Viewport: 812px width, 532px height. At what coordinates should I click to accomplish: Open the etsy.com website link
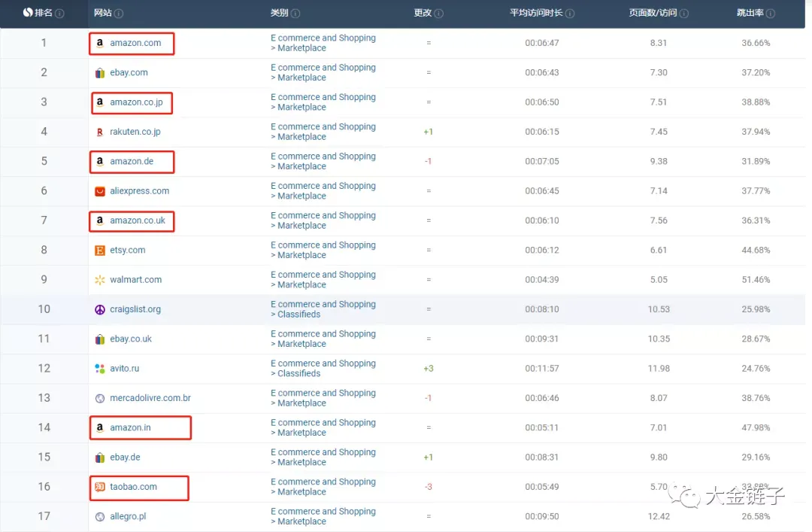(x=127, y=250)
